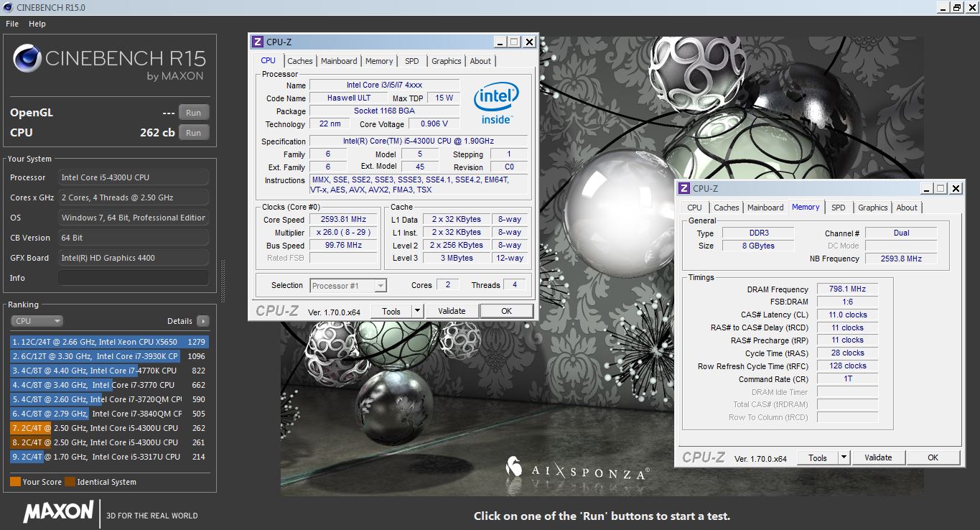Click OK in first CPU-Z window
Screen dimensions: 980x530
507,311
